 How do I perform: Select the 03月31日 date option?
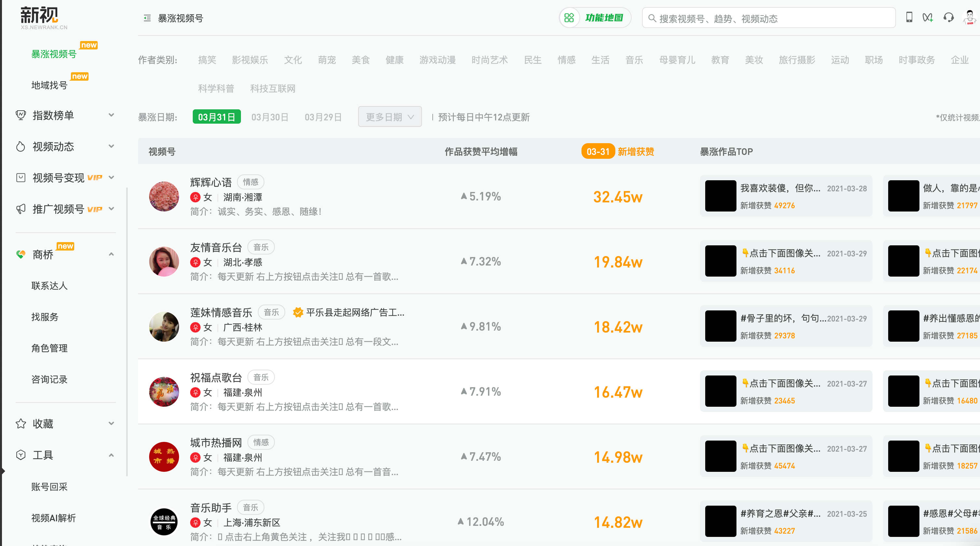coord(217,117)
